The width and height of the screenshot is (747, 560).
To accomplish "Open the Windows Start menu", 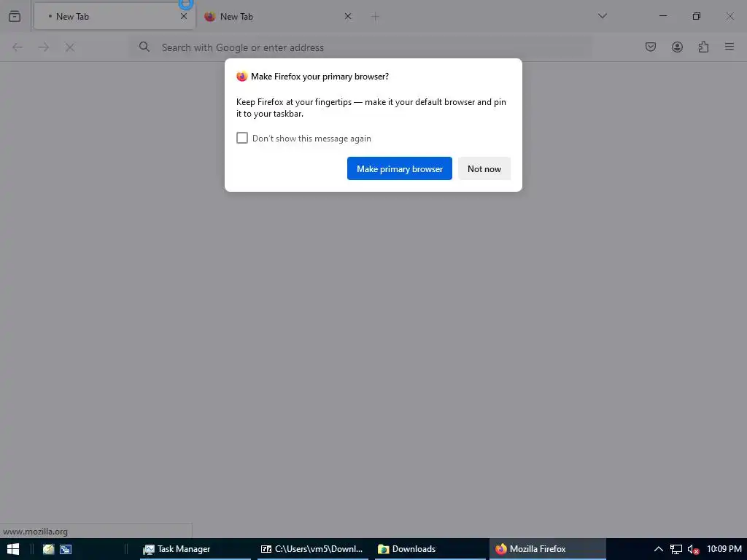I will tap(13, 549).
